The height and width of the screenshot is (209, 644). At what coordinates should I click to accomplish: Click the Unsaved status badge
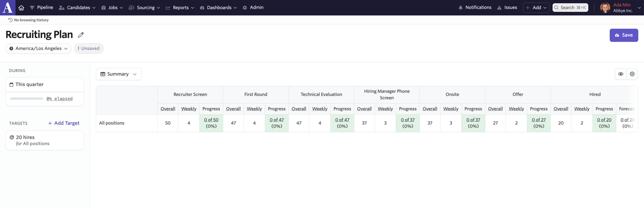pos(89,48)
